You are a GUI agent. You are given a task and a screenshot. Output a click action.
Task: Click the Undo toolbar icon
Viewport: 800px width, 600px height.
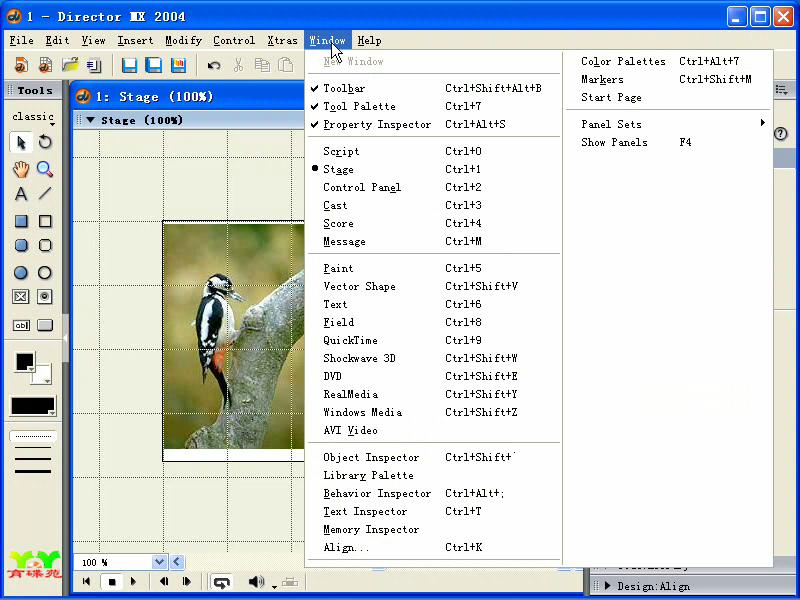[x=214, y=65]
